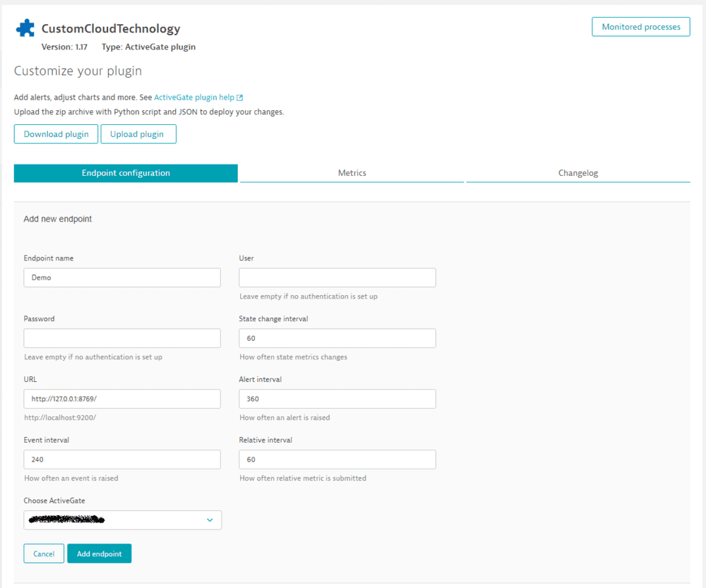Click inside the Endpoint name field
This screenshot has height=588, width=706.
(x=121, y=277)
